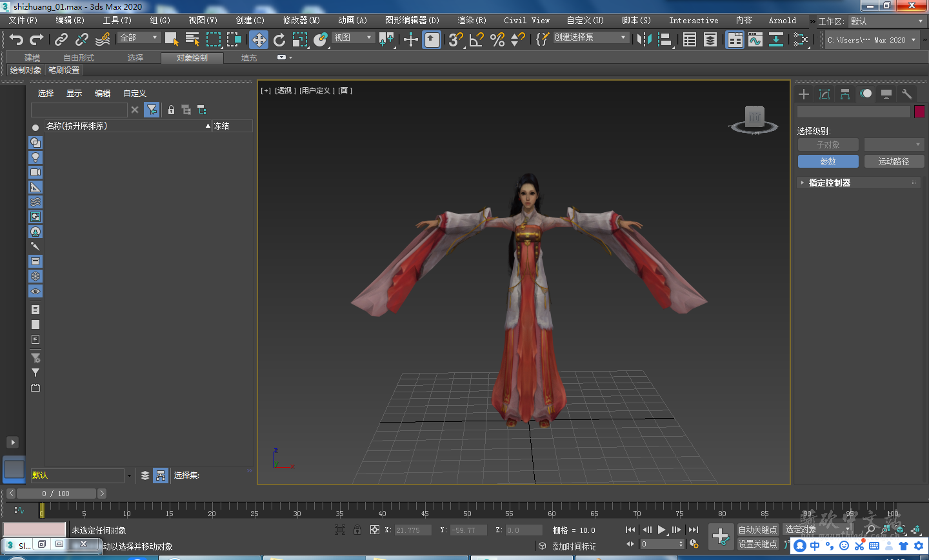Toggle Select and Manipulate mode
The width and height of the screenshot is (929, 560).
411,39
